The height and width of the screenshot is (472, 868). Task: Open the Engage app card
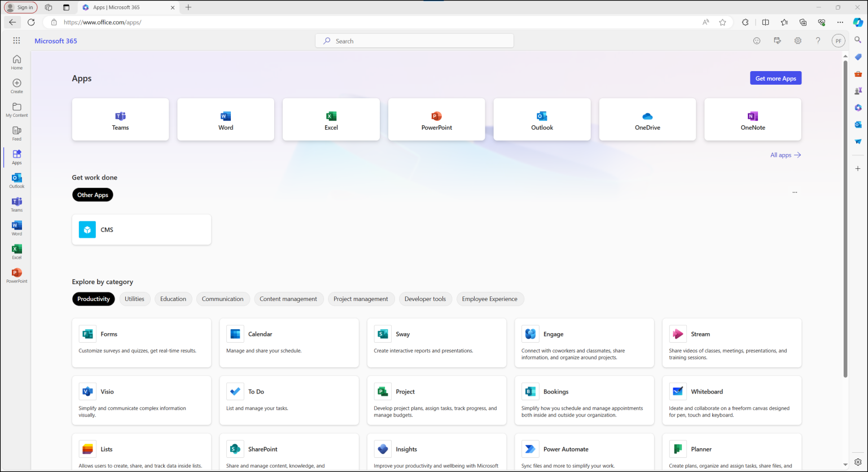[x=584, y=343]
